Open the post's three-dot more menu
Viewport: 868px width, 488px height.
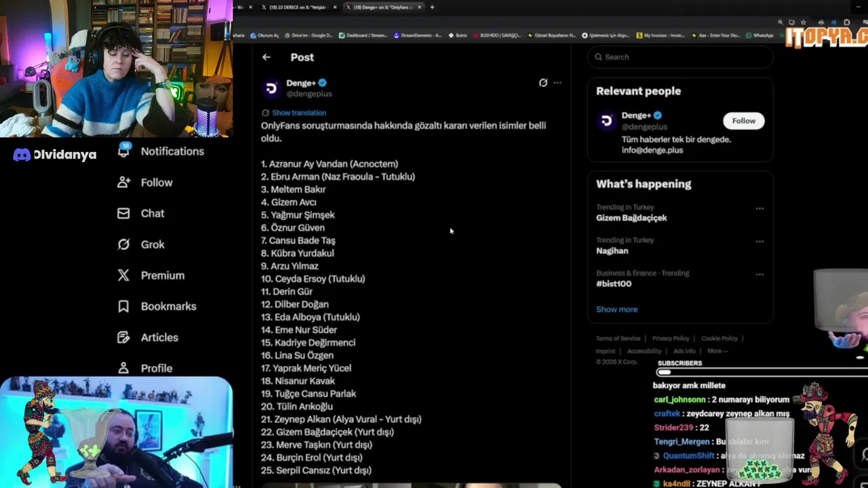[x=557, y=83]
